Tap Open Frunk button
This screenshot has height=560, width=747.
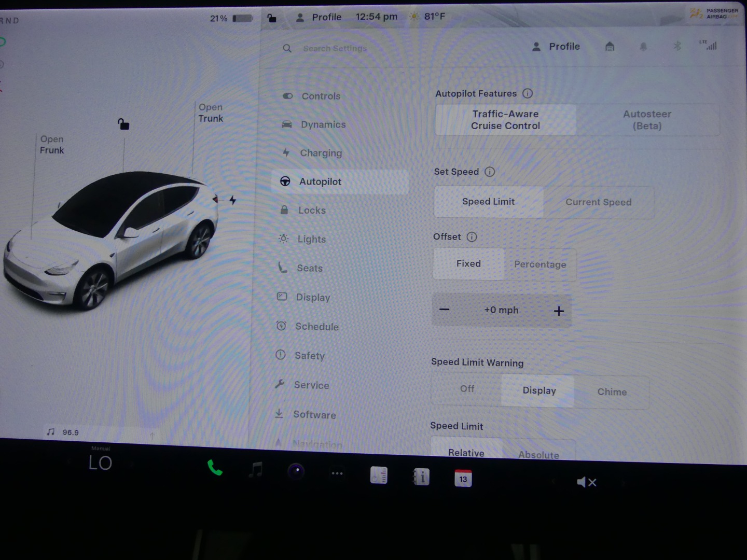(52, 145)
